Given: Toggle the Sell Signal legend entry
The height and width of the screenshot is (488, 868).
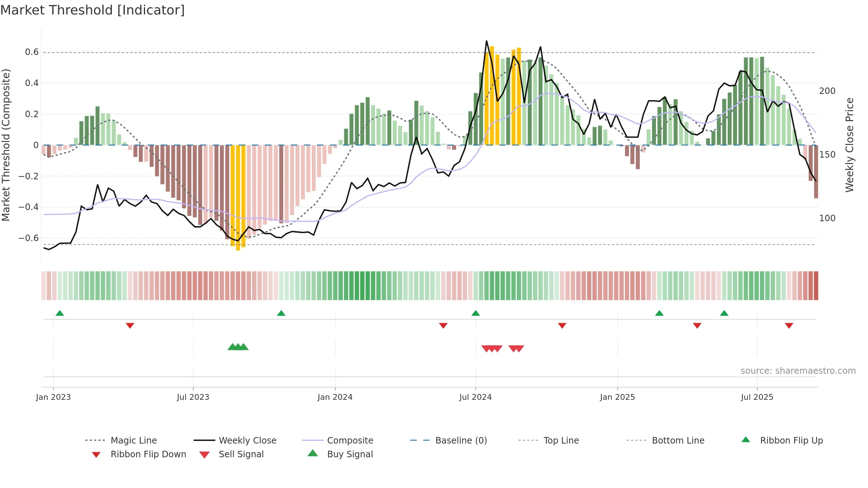Looking at the screenshot, I should [231, 454].
